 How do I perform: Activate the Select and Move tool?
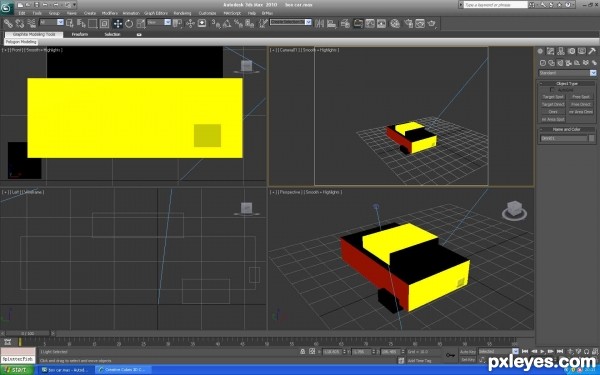pyautogui.click(x=118, y=24)
